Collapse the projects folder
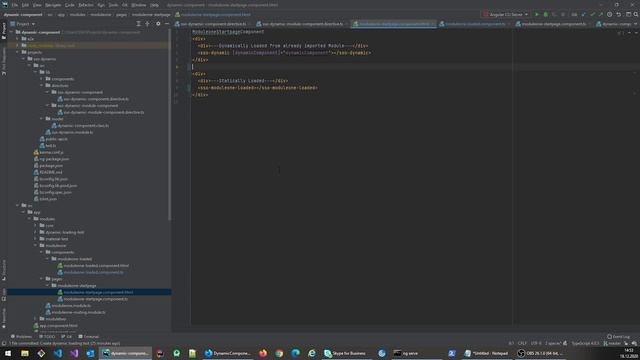The height and width of the screenshot is (360, 640). [18, 52]
